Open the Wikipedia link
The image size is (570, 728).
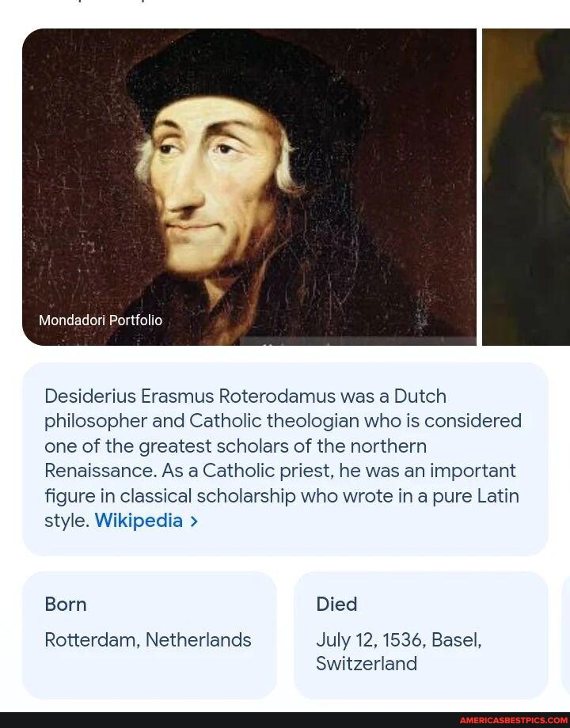click(x=139, y=520)
